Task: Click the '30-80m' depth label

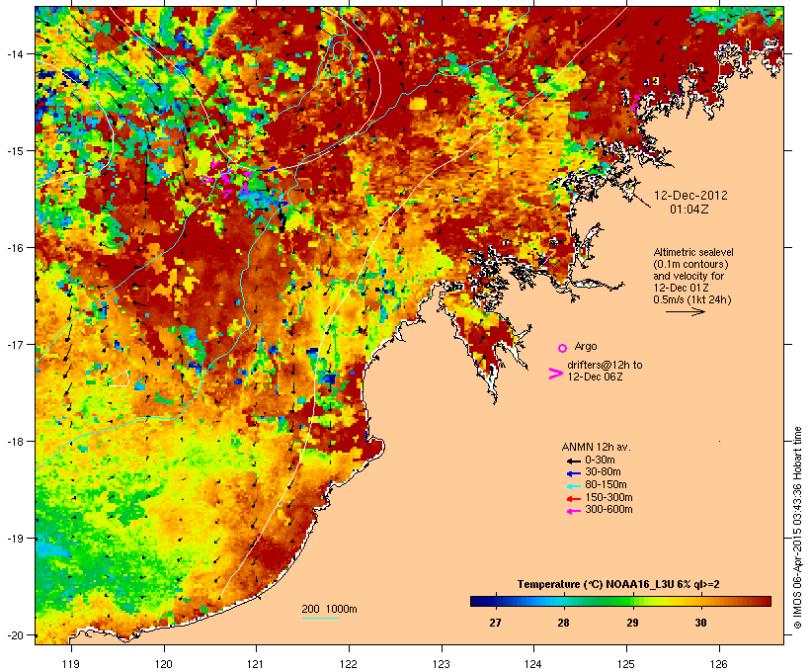Action: [603, 472]
